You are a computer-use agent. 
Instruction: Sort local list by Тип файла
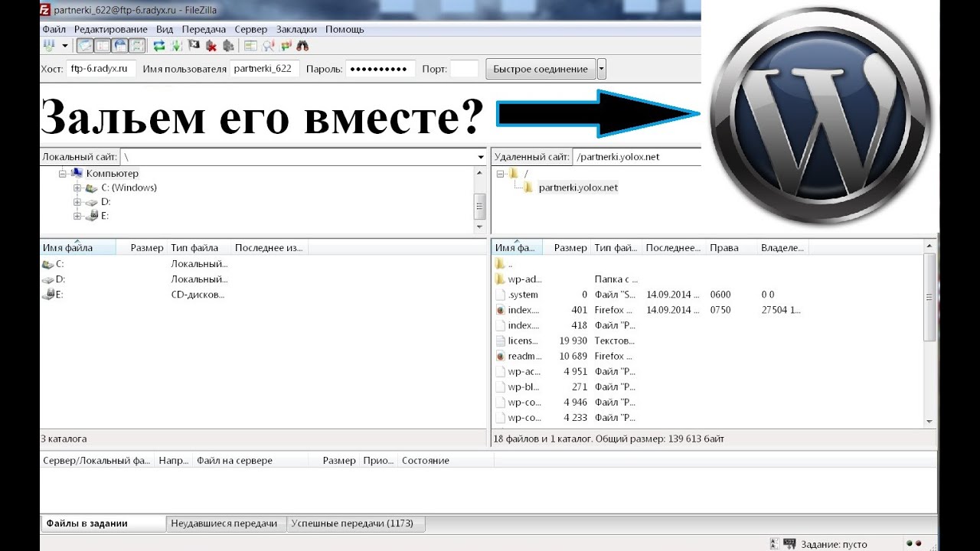tap(199, 248)
